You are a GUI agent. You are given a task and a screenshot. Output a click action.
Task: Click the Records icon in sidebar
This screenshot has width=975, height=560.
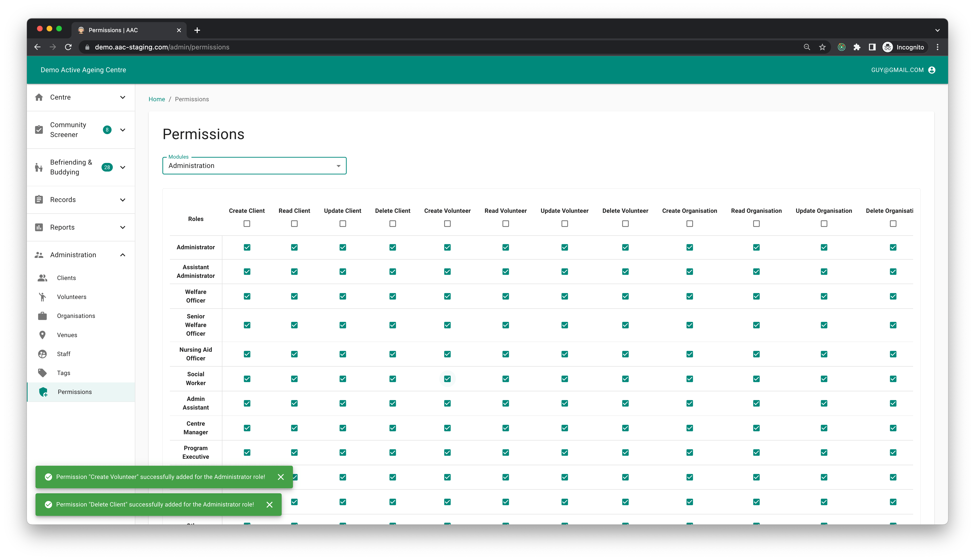pos(39,200)
